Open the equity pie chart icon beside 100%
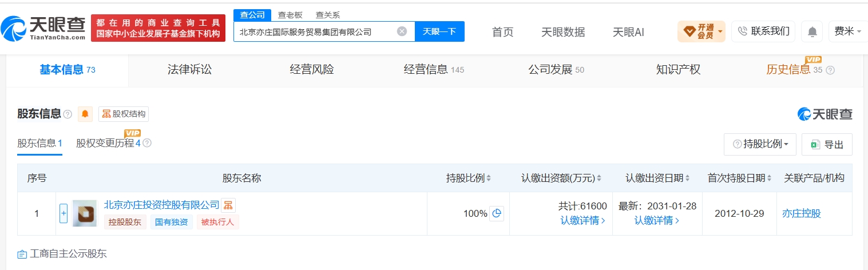The image size is (868, 270). [x=497, y=213]
